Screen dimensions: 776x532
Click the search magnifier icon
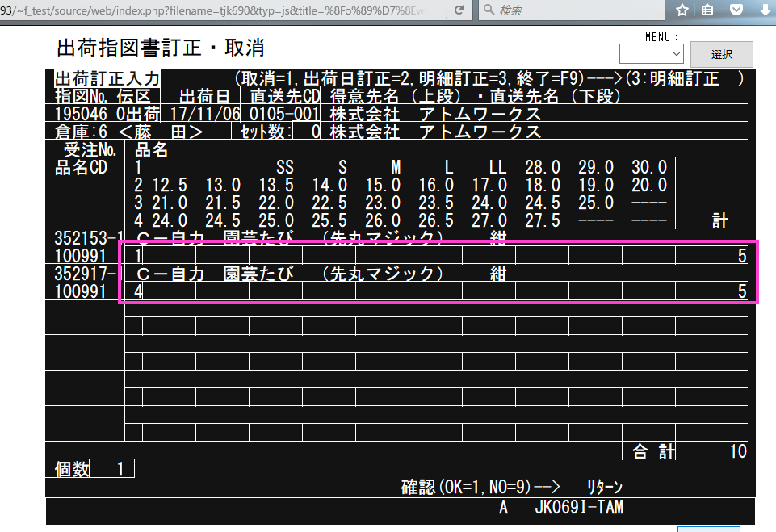pos(489,10)
